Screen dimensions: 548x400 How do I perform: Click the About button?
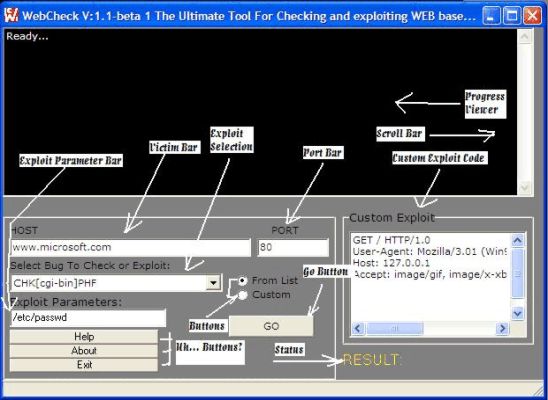click(84, 351)
